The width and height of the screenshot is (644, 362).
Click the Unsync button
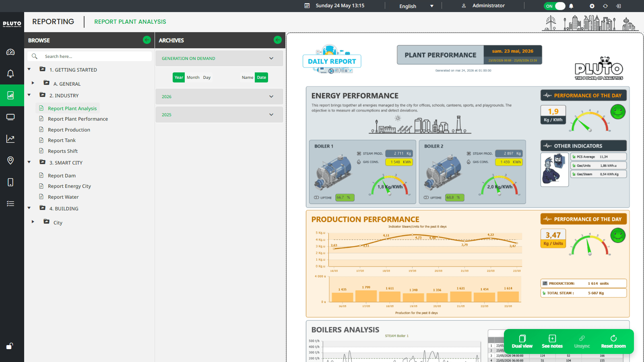point(582,341)
